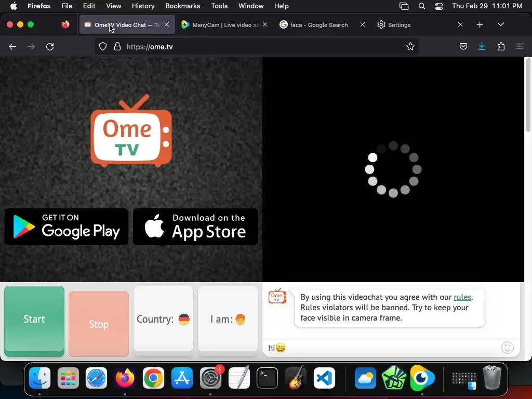Open the Apple menu
Image resolution: width=532 pixels, height=399 pixels.
pyautogui.click(x=14, y=6)
